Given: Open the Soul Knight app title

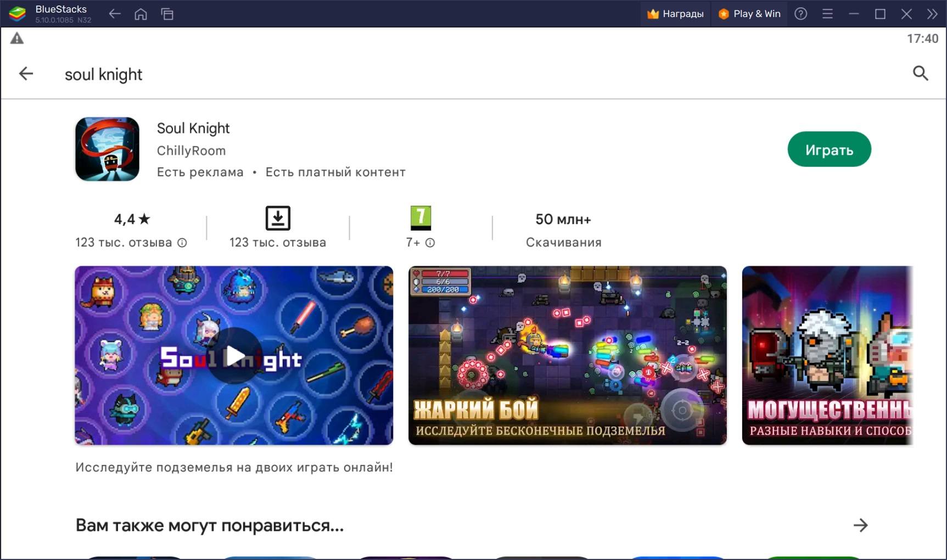Looking at the screenshot, I should (x=193, y=128).
